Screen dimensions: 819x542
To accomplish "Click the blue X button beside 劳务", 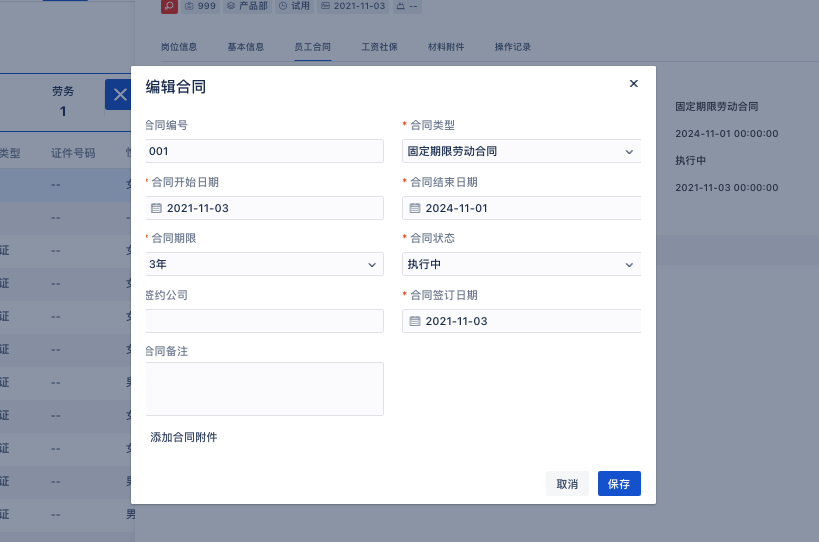I will [x=119, y=95].
